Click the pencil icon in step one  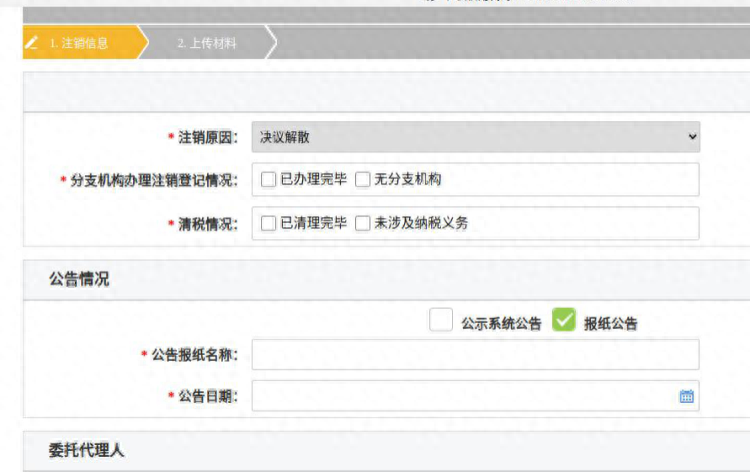coord(32,43)
